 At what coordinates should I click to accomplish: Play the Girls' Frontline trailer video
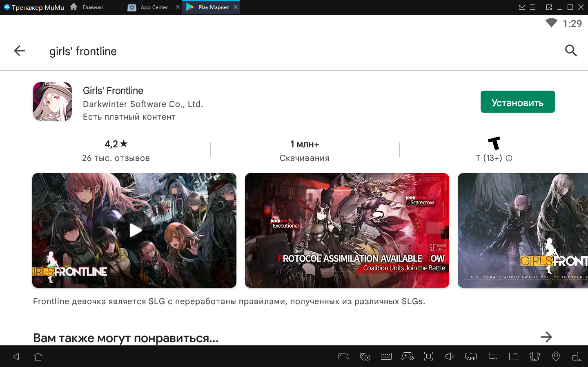(x=135, y=230)
